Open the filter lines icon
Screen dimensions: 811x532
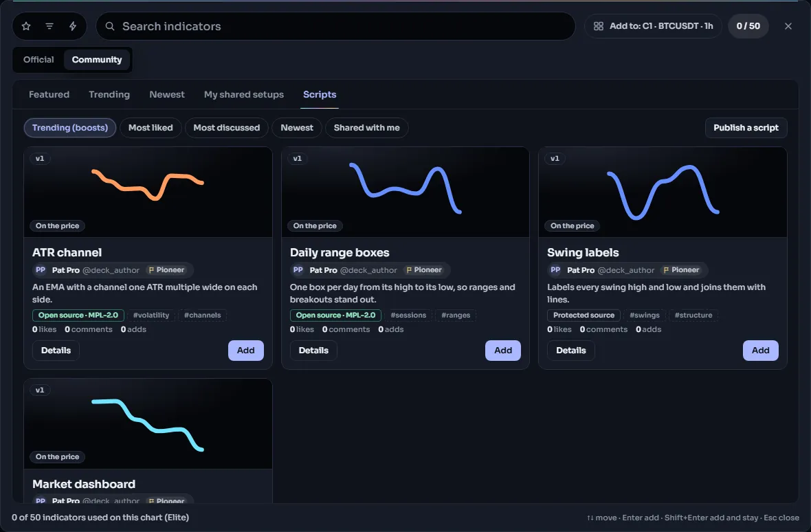coord(49,26)
